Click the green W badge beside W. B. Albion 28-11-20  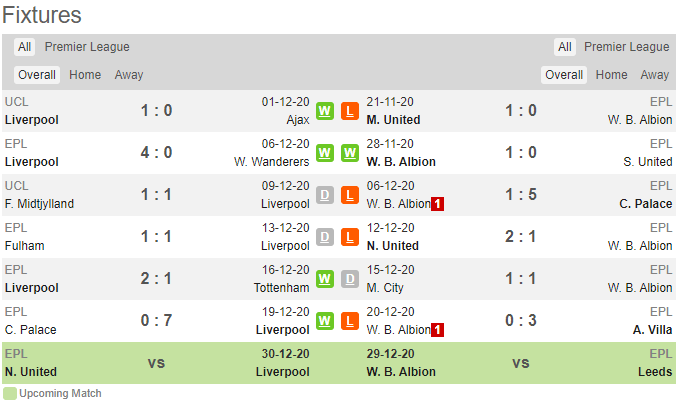[x=350, y=153]
